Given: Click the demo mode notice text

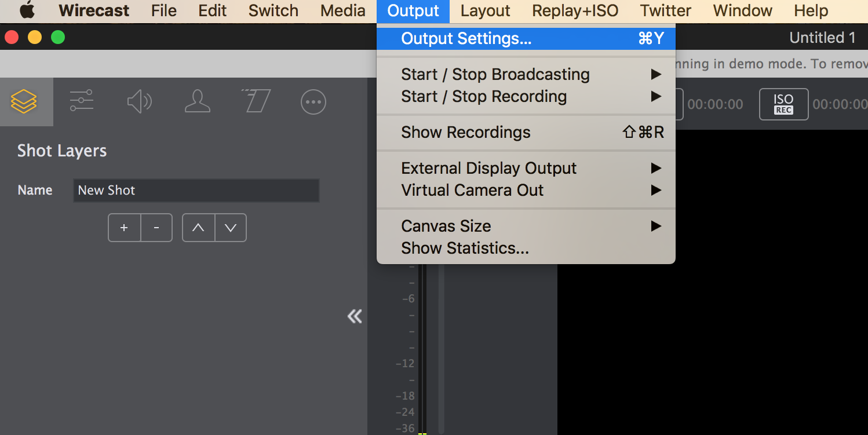Looking at the screenshot, I should [772, 64].
